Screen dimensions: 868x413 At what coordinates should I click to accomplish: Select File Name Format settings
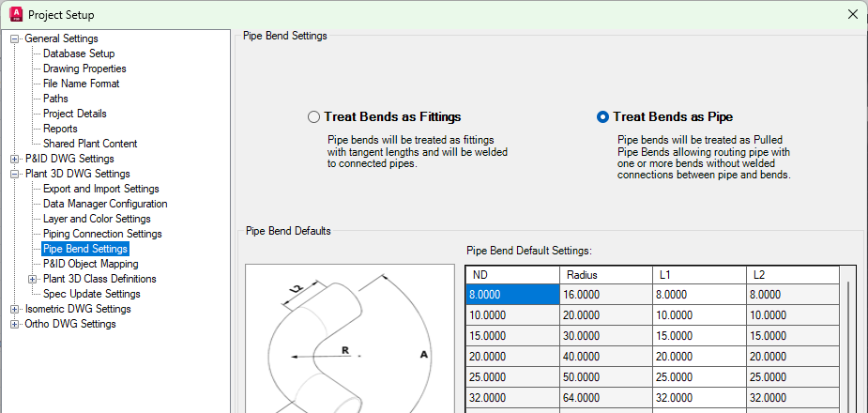[x=81, y=84]
